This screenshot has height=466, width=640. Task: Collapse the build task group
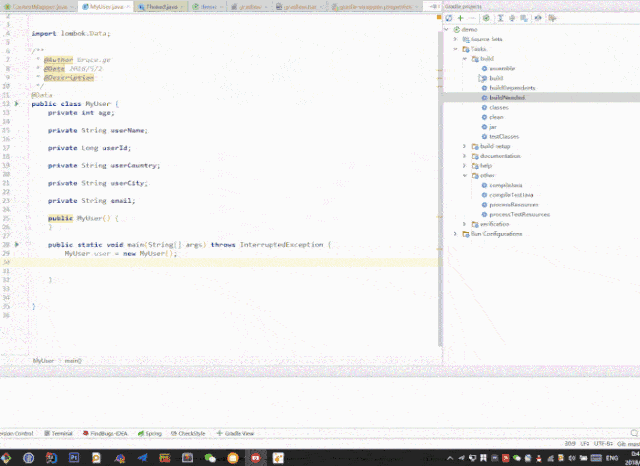coord(465,59)
